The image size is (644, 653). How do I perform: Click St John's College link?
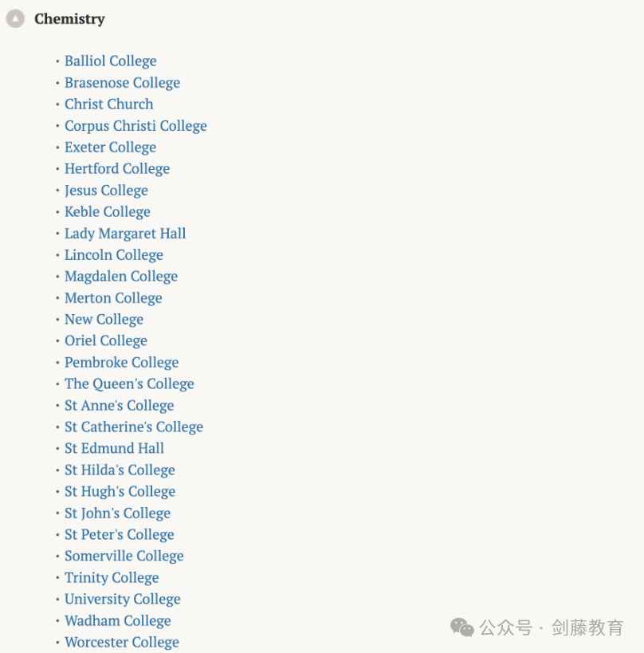click(x=118, y=513)
